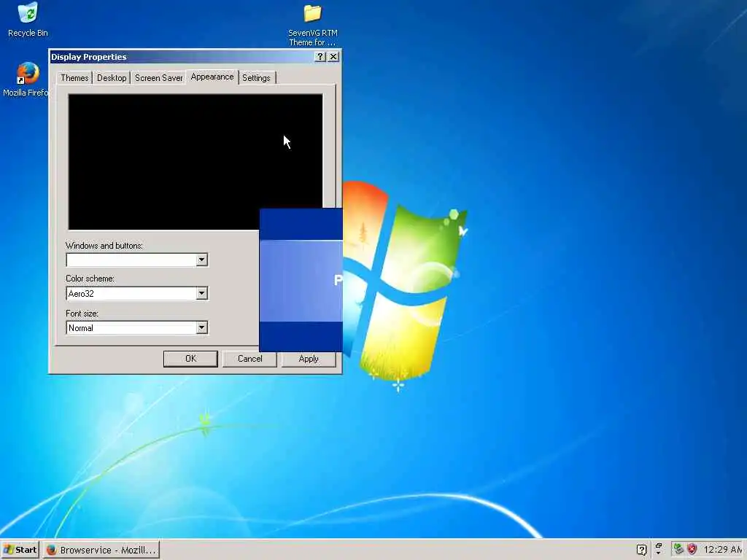This screenshot has height=560, width=747.
Task: Switch to the Themes tab
Action: coord(74,77)
